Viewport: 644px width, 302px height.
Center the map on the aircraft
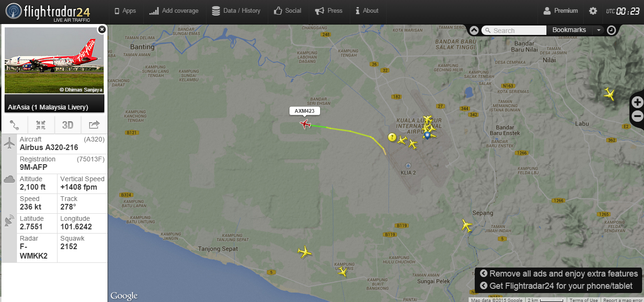[41, 125]
